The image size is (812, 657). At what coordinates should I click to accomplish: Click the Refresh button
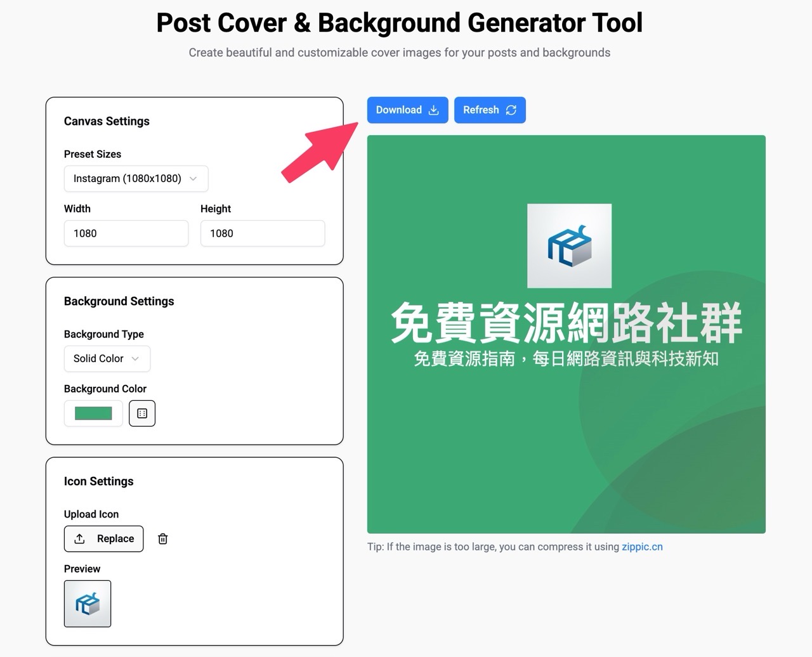click(x=490, y=110)
